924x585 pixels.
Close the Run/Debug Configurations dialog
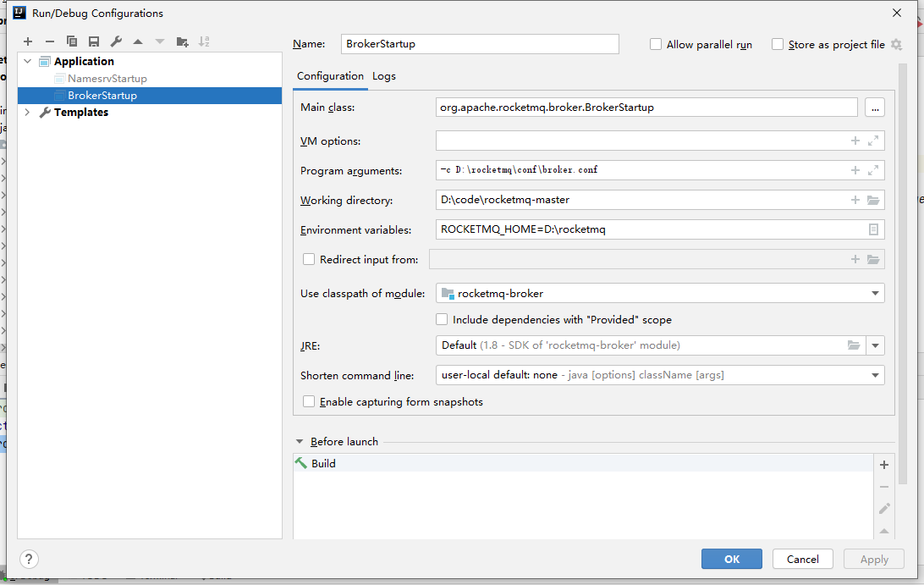(x=897, y=13)
